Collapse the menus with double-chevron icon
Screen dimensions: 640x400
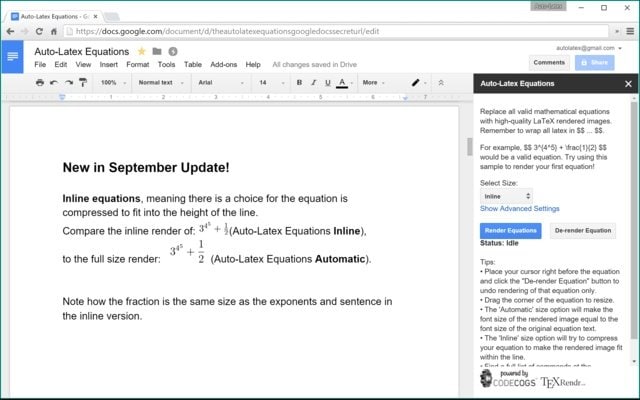(441, 83)
